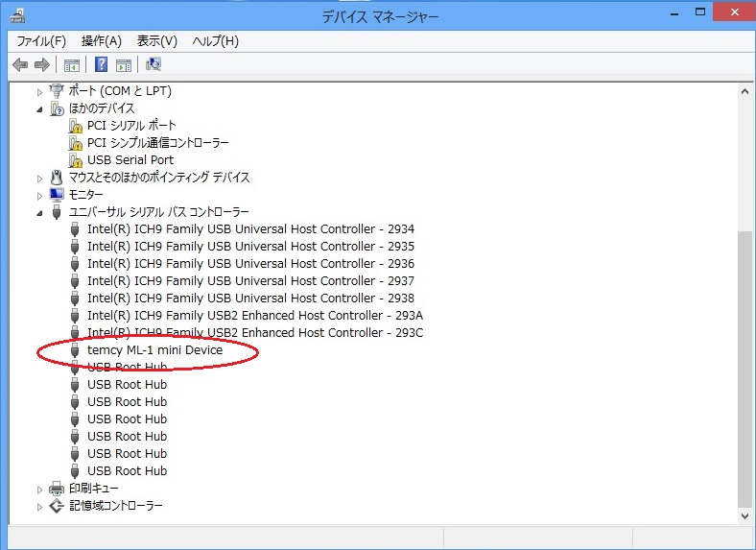756x550 pixels.
Task: Expand the モニター node
Action: [x=39, y=196]
